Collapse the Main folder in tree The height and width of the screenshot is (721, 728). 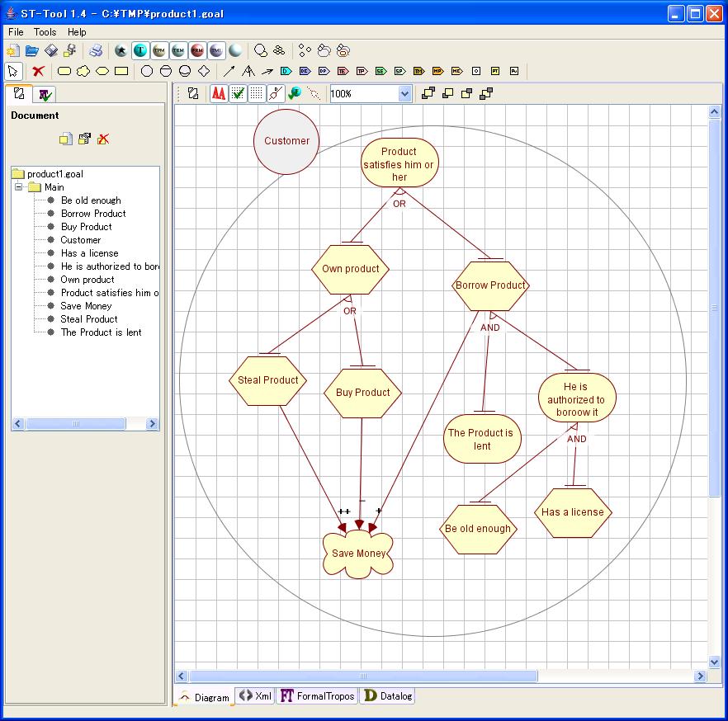tap(18, 187)
